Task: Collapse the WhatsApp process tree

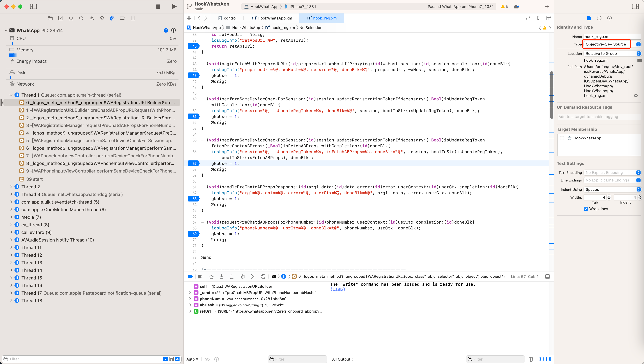Action: point(6,30)
